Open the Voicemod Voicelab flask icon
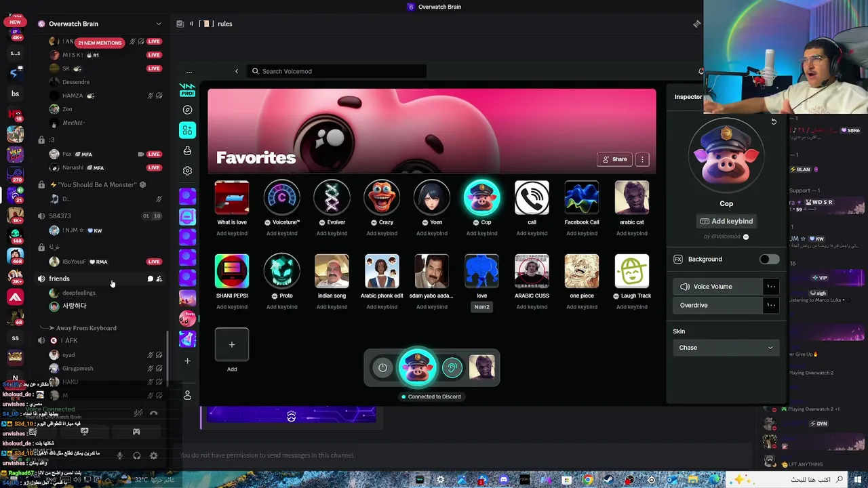This screenshot has width=868, height=488. 187,150
